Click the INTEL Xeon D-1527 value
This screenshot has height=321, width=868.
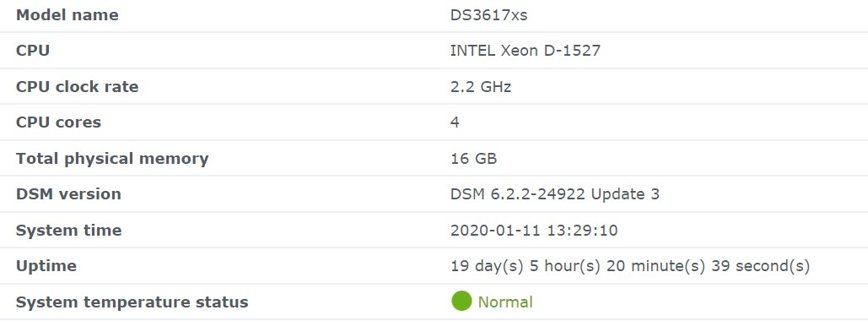526,51
